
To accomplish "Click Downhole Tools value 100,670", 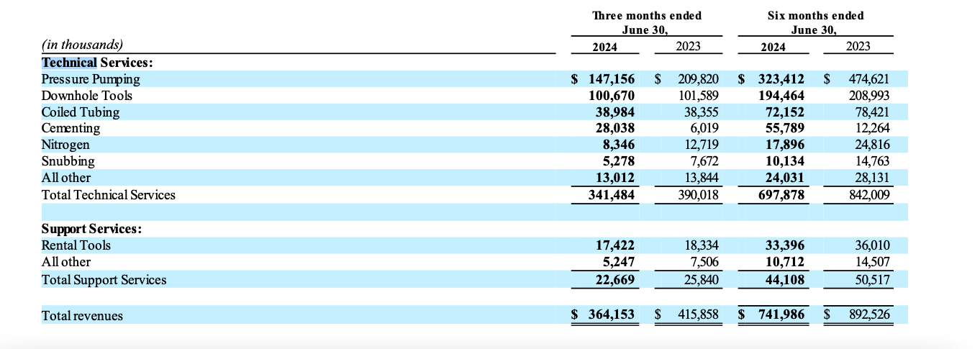I will pos(612,96).
